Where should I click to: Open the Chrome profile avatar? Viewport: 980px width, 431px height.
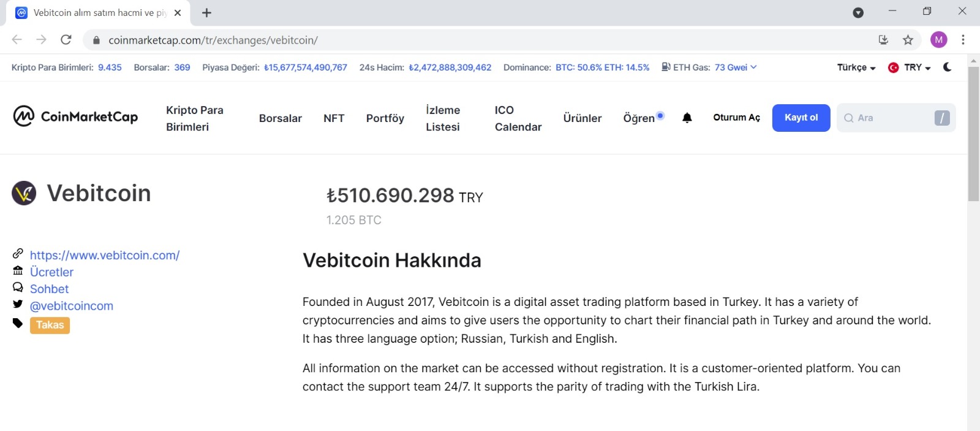pyautogui.click(x=938, y=40)
